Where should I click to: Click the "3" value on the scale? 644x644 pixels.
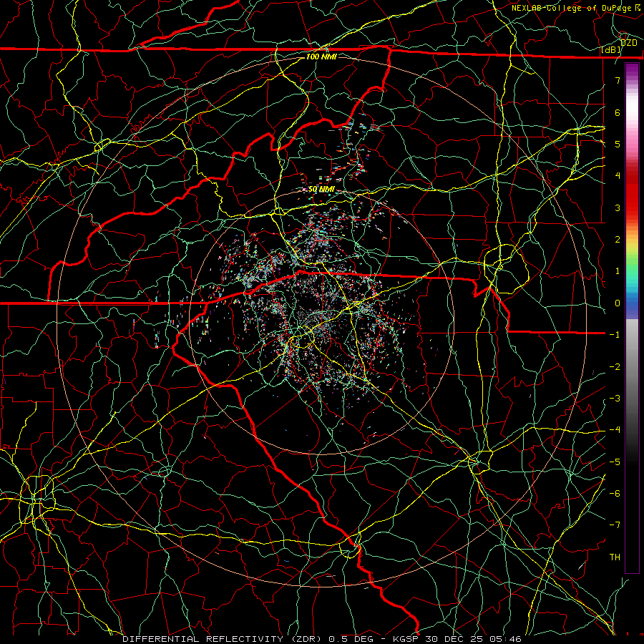[618, 208]
